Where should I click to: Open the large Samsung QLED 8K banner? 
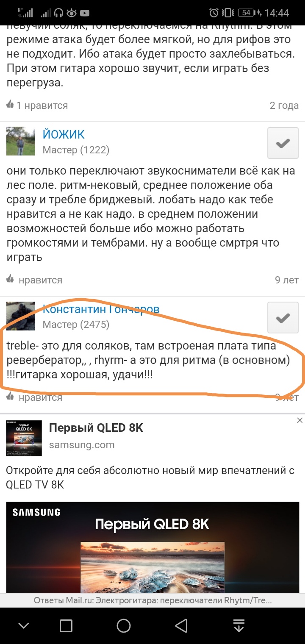(152, 547)
